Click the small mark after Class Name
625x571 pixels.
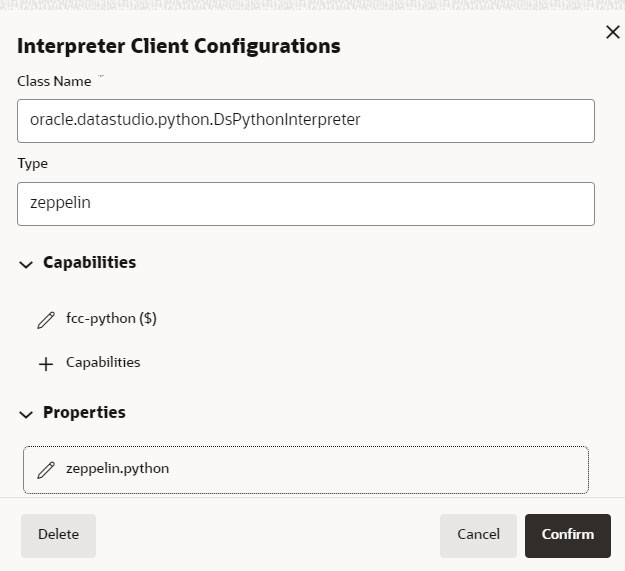pyautogui.click(x=101, y=77)
